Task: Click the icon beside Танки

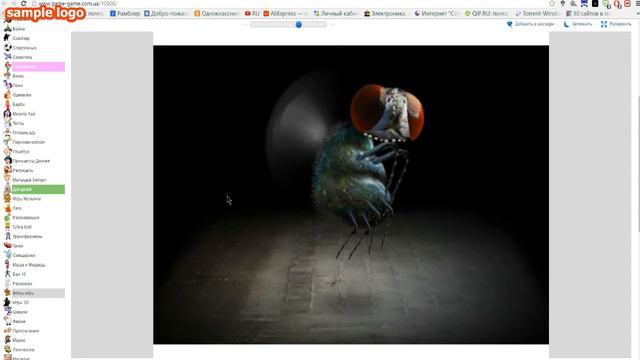Action: click(8, 246)
